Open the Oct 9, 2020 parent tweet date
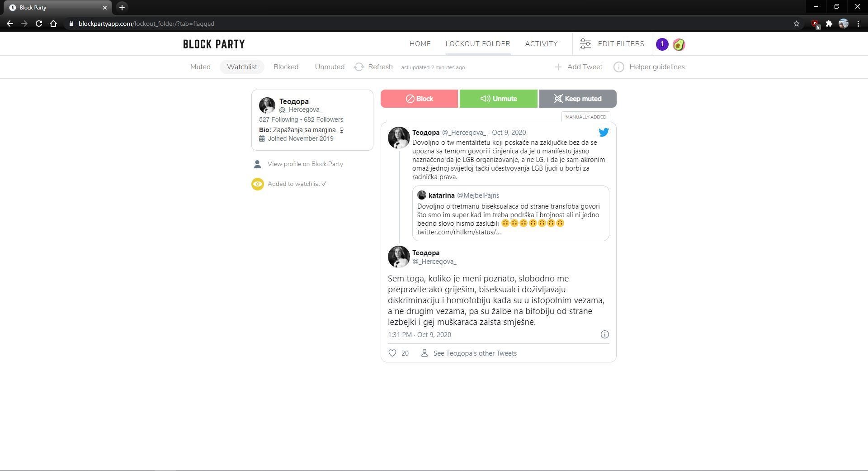 [x=509, y=133]
